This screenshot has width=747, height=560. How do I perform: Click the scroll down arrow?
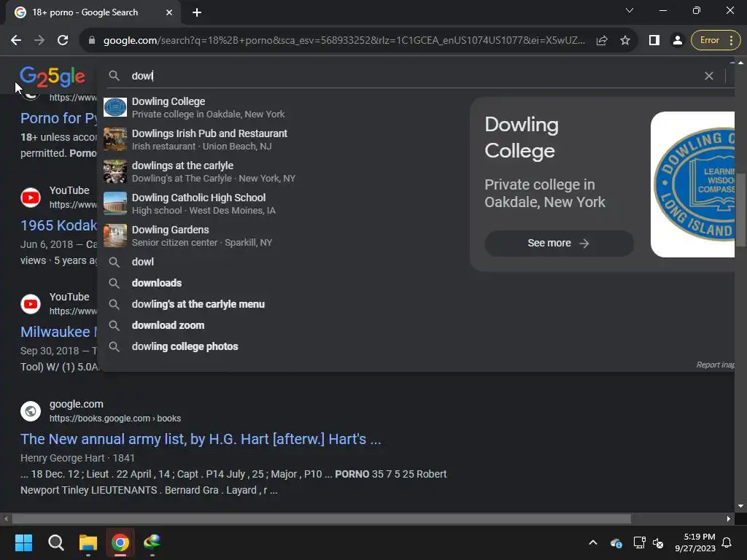click(x=741, y=506)
